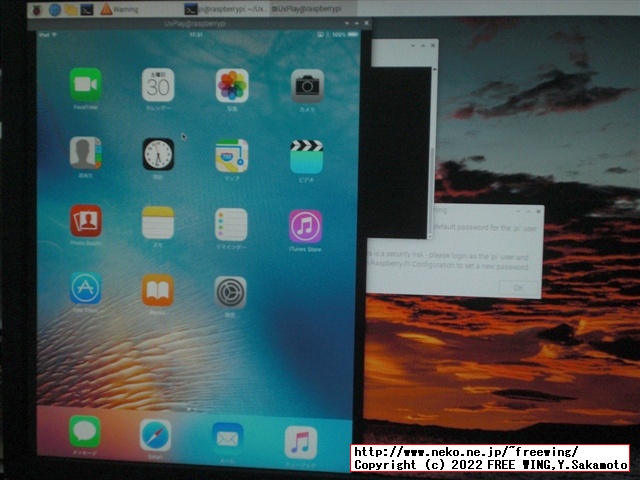Open the iBooks app
The width and height of the screenshot is (640, 480).
(x=158, y=290)
